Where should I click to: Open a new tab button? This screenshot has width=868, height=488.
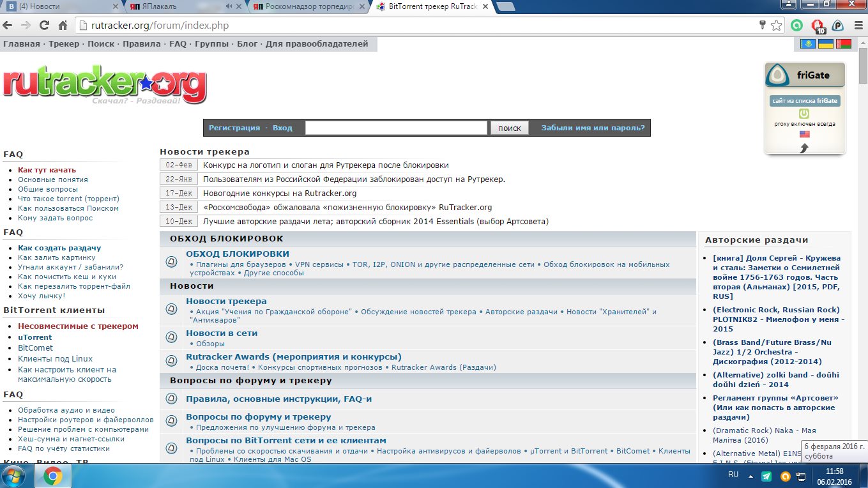click(x=505, y=7)
